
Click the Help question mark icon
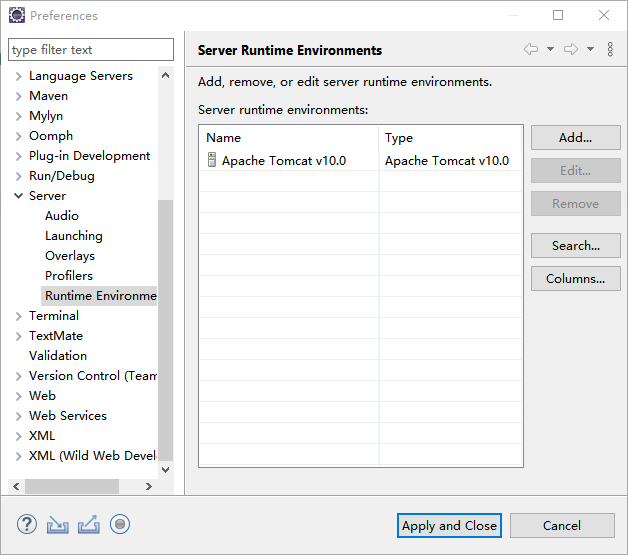(x=27, y=524)
